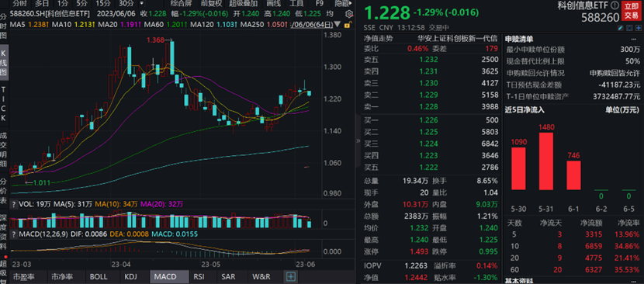Click the 换手 turnover value 8.65%

pos(487,181)
